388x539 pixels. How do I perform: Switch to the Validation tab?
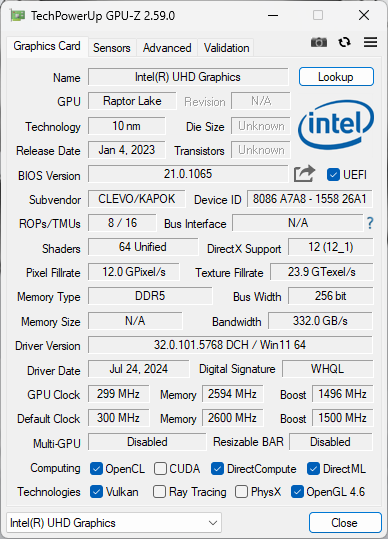pos(226,47)
